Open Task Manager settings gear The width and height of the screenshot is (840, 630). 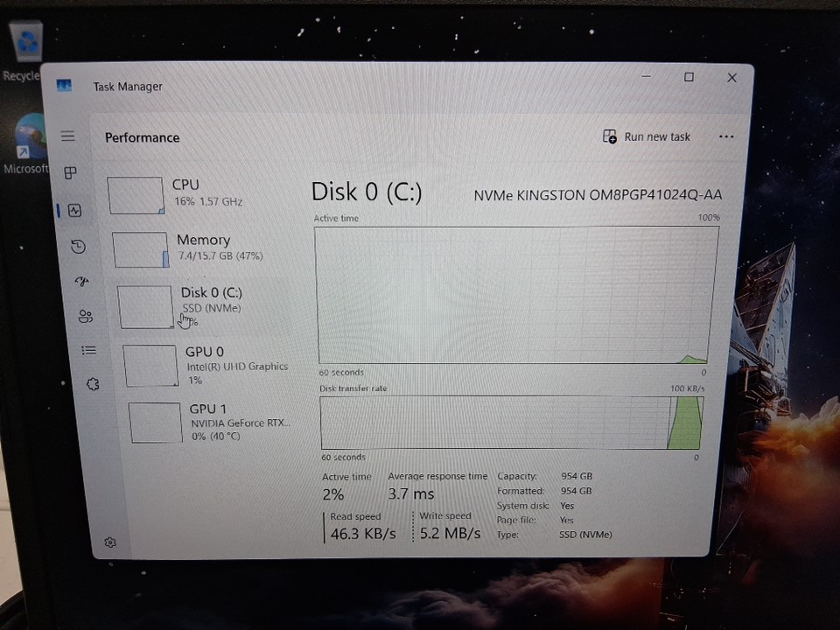coord(110,542)
